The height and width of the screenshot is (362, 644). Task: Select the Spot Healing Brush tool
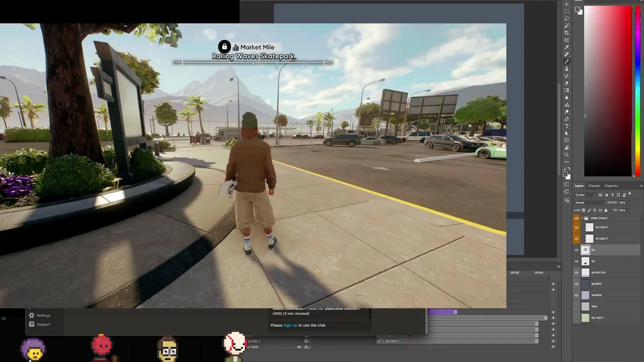point(567,54)
